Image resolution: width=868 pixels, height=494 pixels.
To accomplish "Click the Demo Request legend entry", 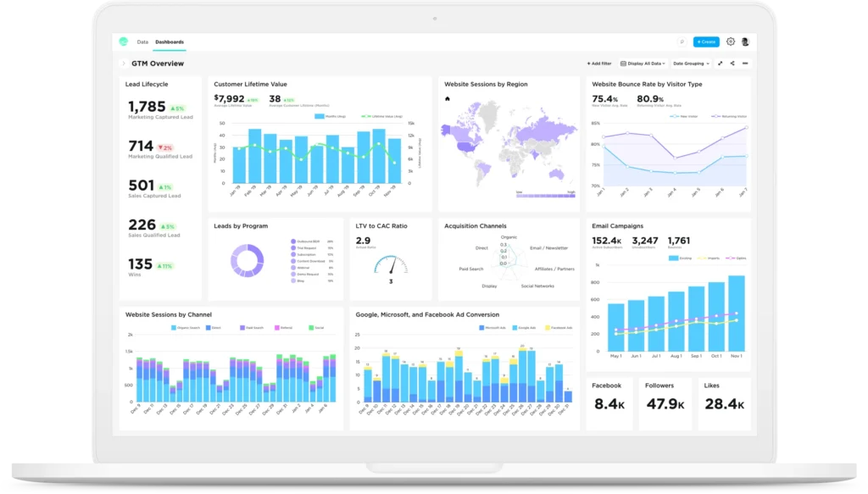I will [x=312, y=275].
